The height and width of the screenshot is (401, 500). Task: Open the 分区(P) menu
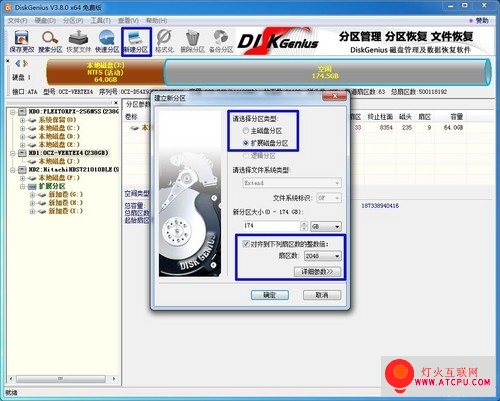(x=73, y=21)
